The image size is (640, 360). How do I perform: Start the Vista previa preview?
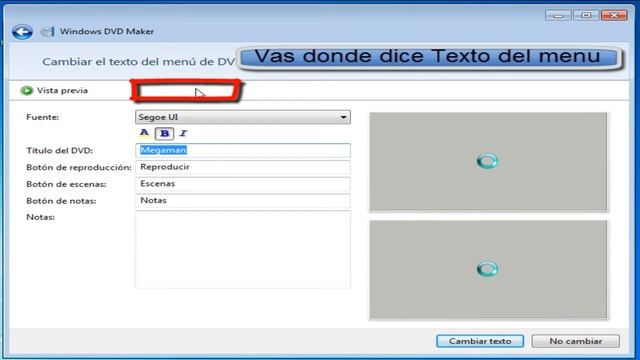click(x=54, y=91)
